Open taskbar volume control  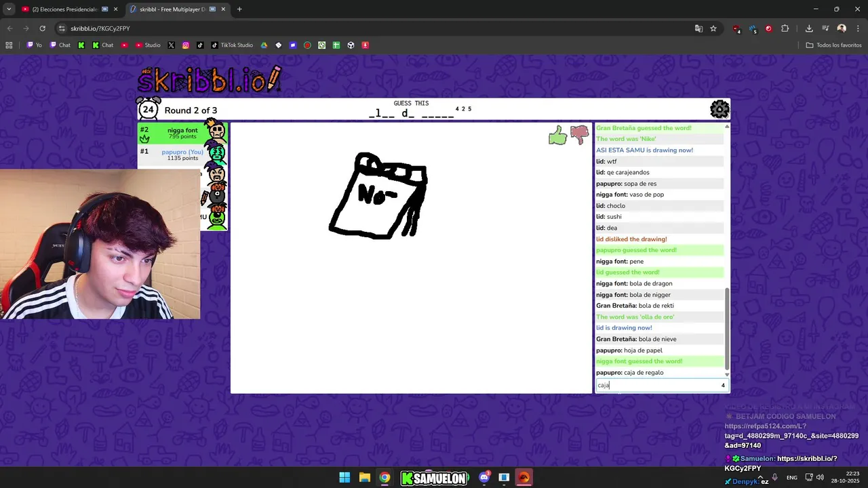coord(820,477)
